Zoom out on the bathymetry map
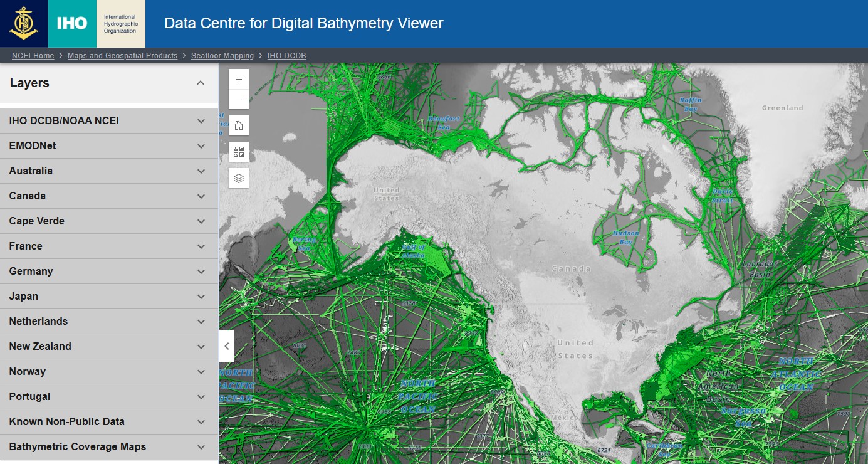868x464 pixels. click(x=239, y=100)
